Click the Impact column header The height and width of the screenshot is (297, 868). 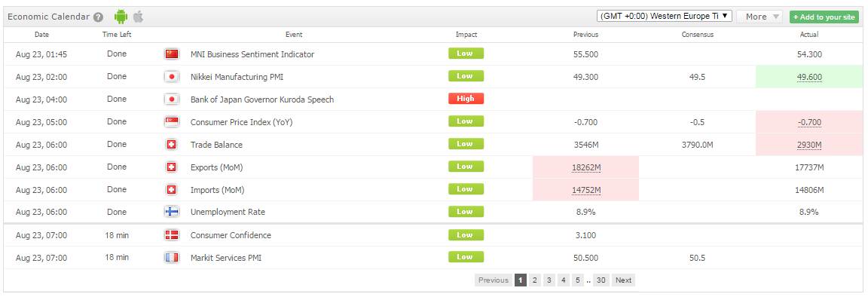point(466,35)
